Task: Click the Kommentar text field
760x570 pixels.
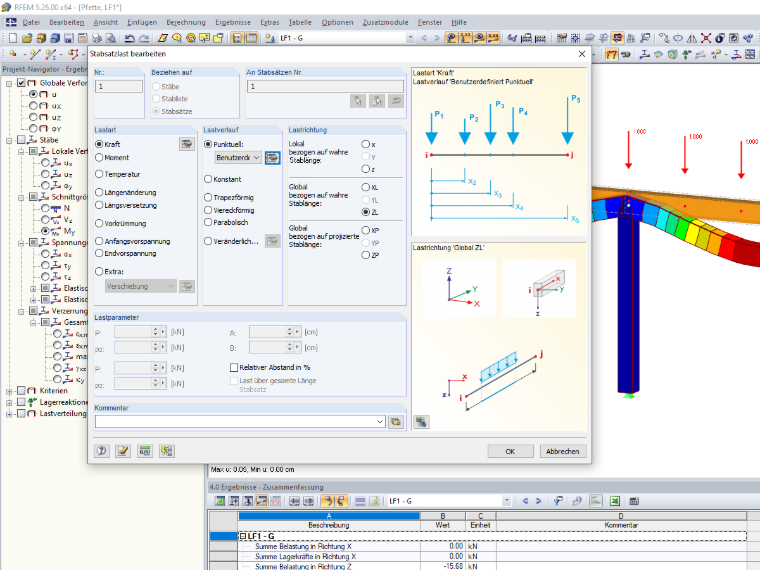Action: pyautogui.click(x=240, y=422)
